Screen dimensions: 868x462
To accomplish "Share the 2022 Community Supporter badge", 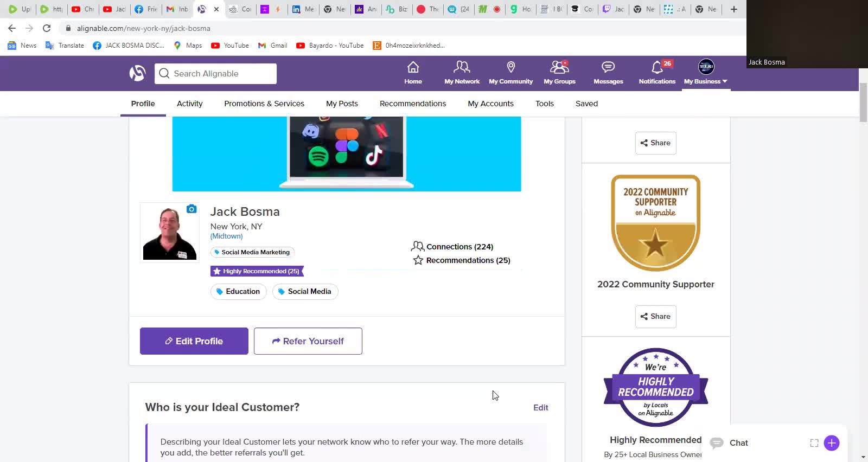I will pyautogui.click(x=655, y=317).
